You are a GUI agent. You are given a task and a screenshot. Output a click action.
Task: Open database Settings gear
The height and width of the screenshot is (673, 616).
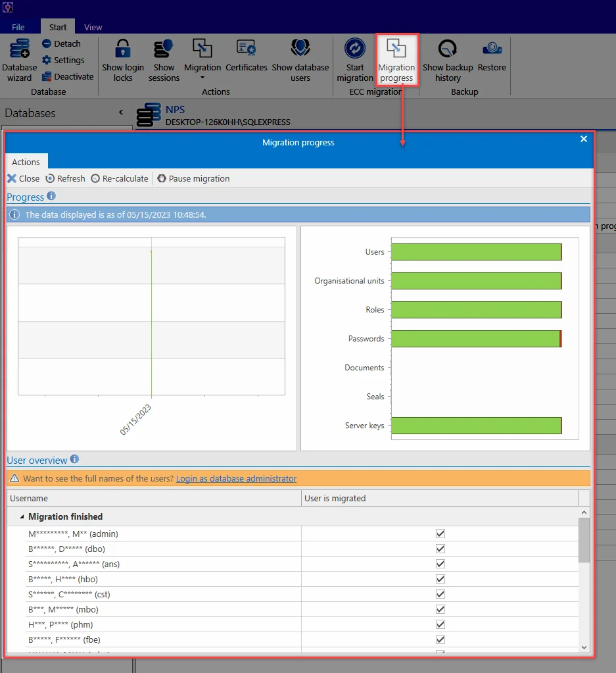(46, 60)
